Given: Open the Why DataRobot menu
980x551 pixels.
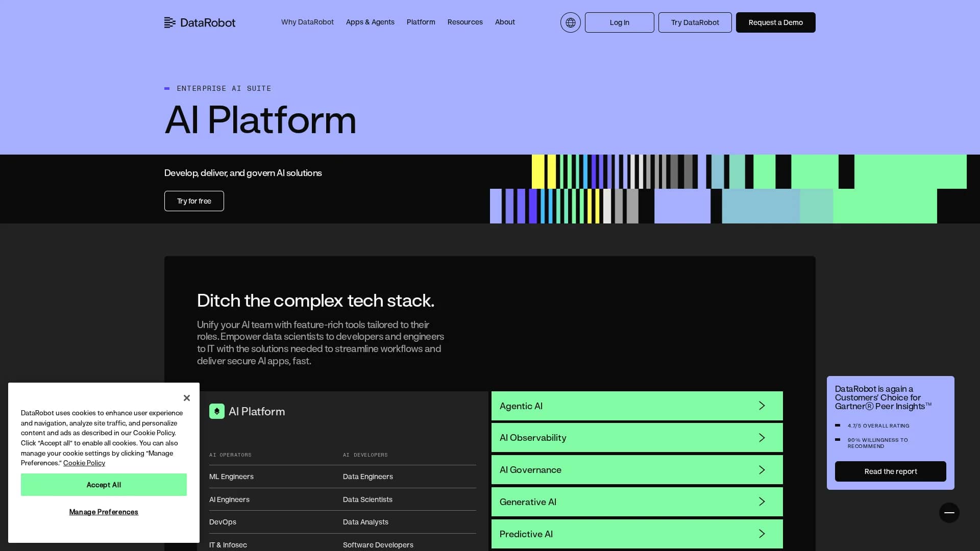Looking at the screenshot, I should click(x=307, y=22).
